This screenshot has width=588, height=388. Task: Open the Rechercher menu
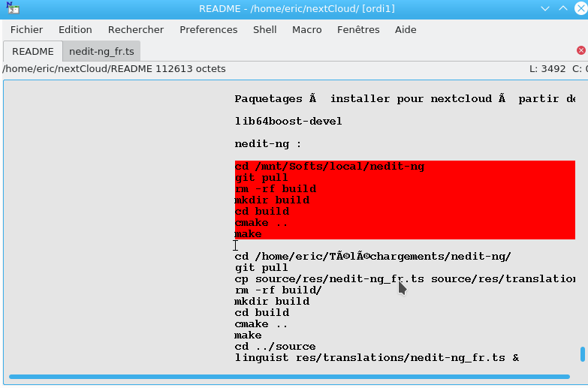[x=136, y=29]
